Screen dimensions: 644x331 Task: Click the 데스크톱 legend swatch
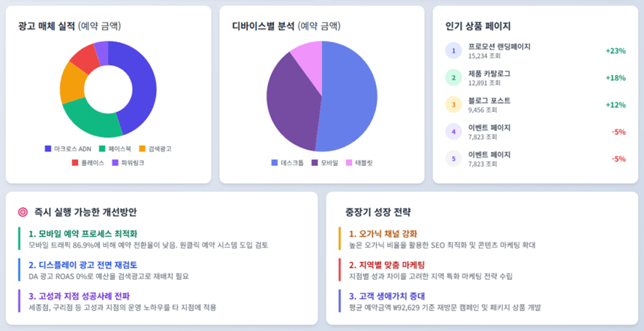275,162
